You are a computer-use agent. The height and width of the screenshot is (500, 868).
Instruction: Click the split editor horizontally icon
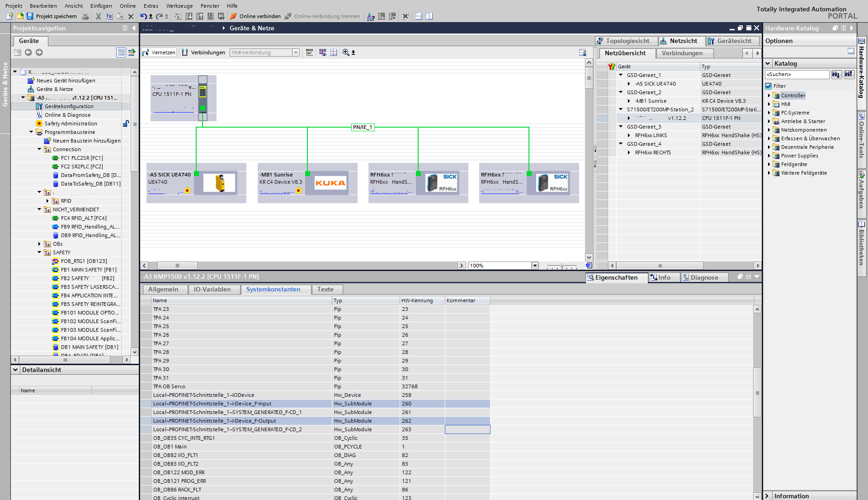[419, 16]
